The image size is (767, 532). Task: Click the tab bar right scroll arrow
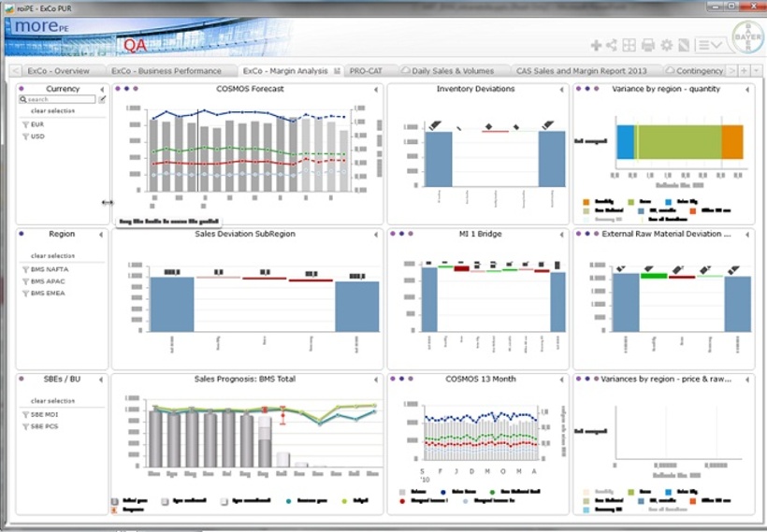point(731,71)
